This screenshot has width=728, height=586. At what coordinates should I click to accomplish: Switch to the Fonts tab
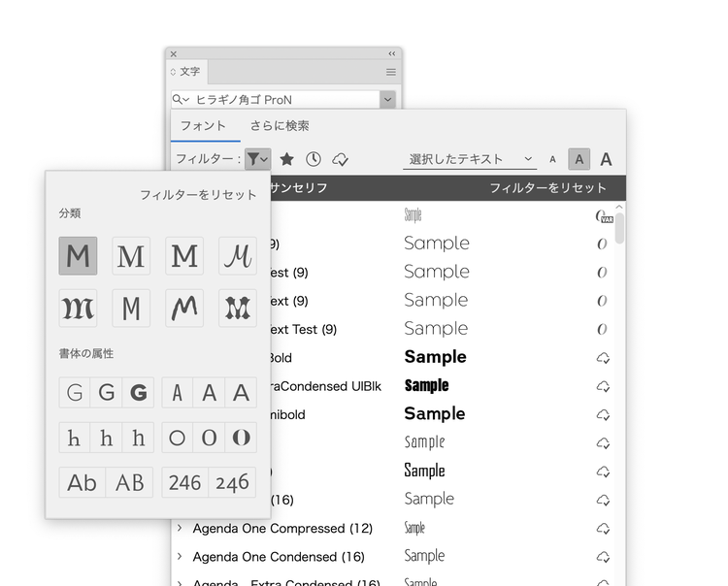click(203, 126)
